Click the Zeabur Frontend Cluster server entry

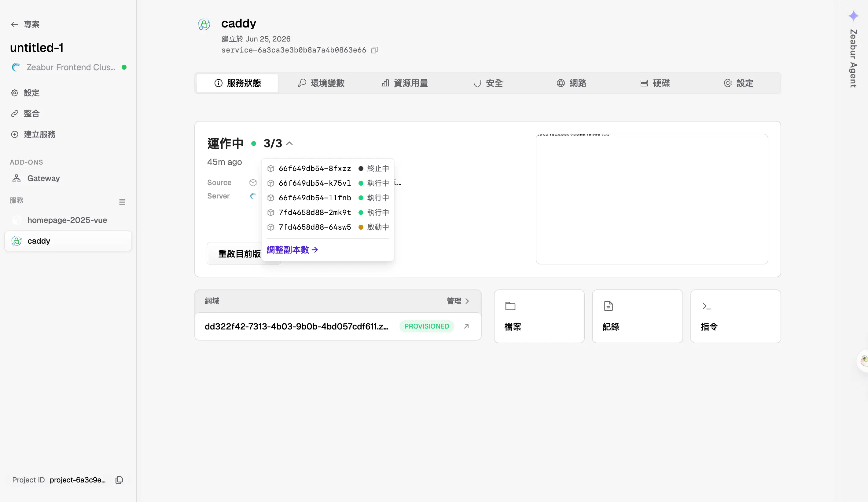pos(69,67)
